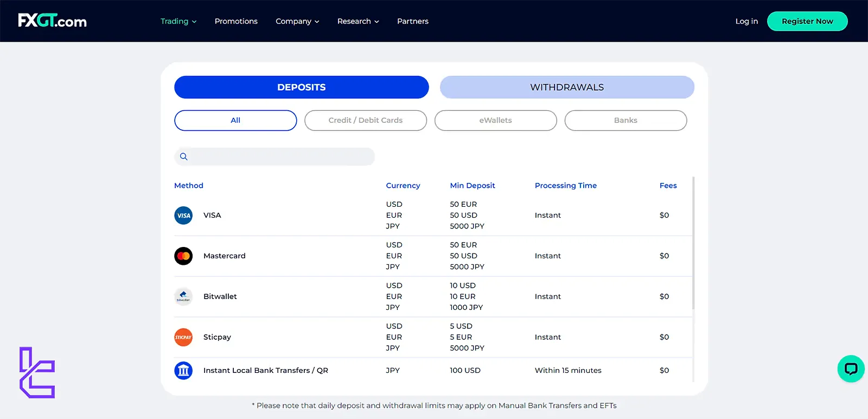Open the Partners menu item
This screenshot has width=868, height=419.
[413, 21]
